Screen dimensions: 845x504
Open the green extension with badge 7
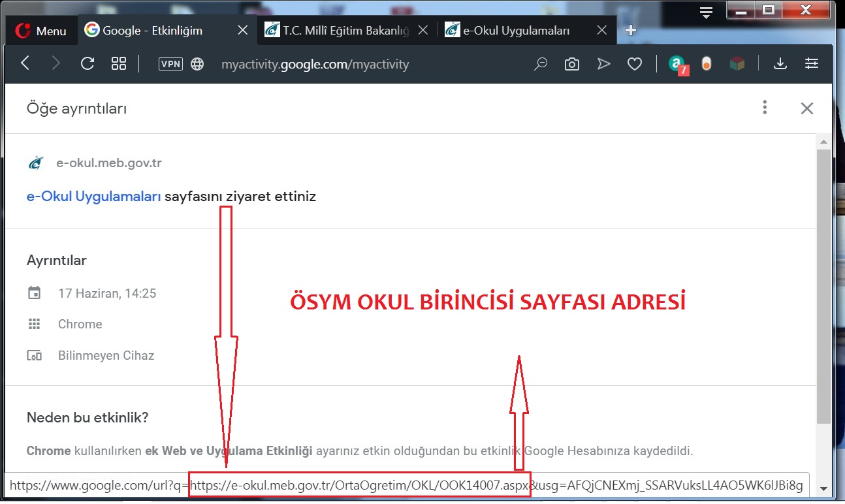(677, 64)
